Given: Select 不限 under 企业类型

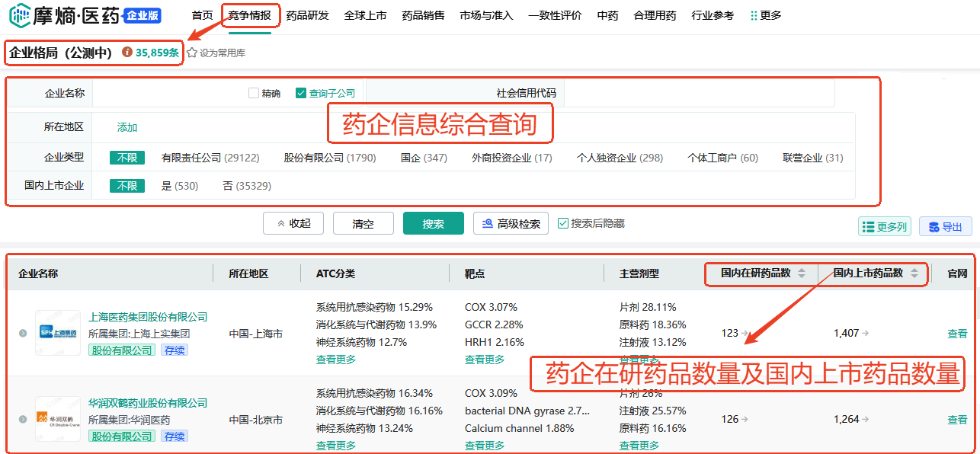Looking at the screenshot, I should 127,158.
